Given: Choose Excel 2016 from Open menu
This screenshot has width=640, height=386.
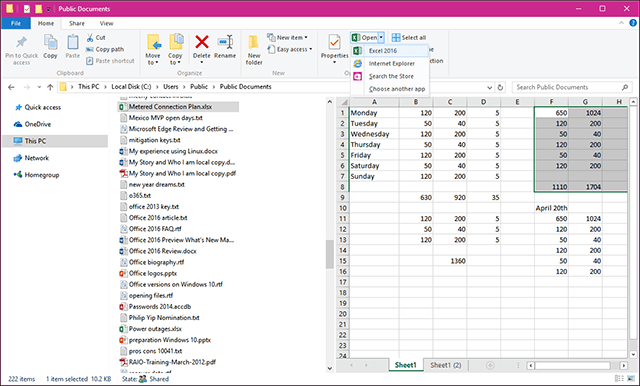Looking at the screenshot, I should point(390,51).
